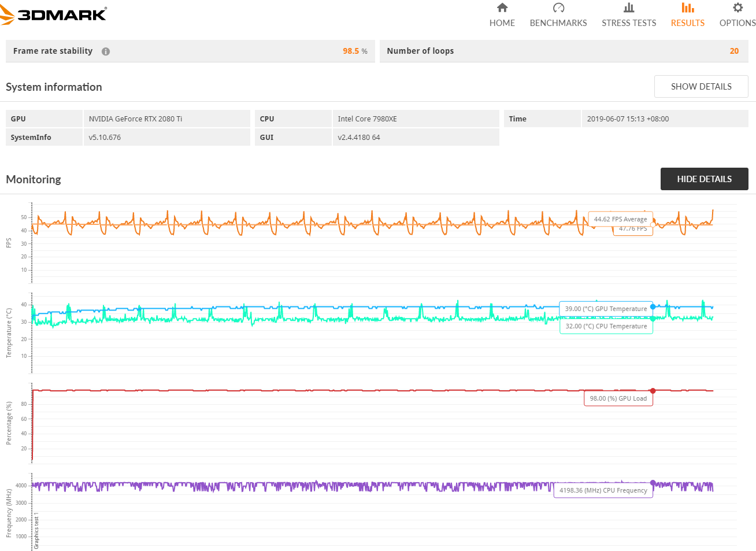Click the Graphics test 1 axis label
The image size is (756, 551).
36,531
